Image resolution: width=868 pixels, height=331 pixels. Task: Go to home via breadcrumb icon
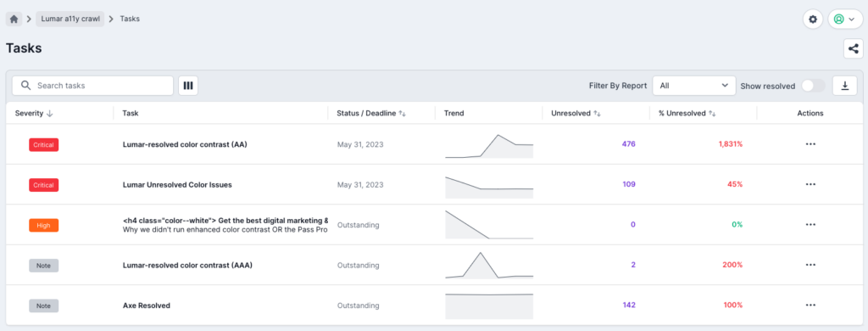point(14,19)
